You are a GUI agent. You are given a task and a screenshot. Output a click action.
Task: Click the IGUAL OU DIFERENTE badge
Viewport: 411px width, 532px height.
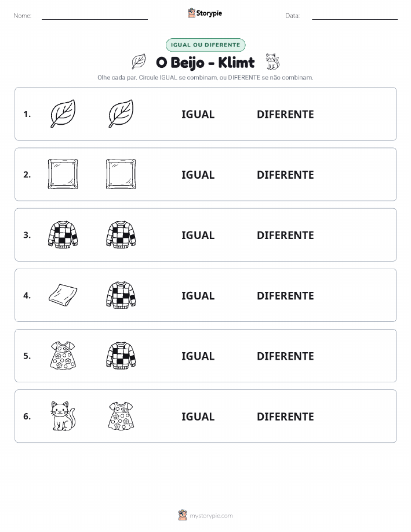pos(205,45)
